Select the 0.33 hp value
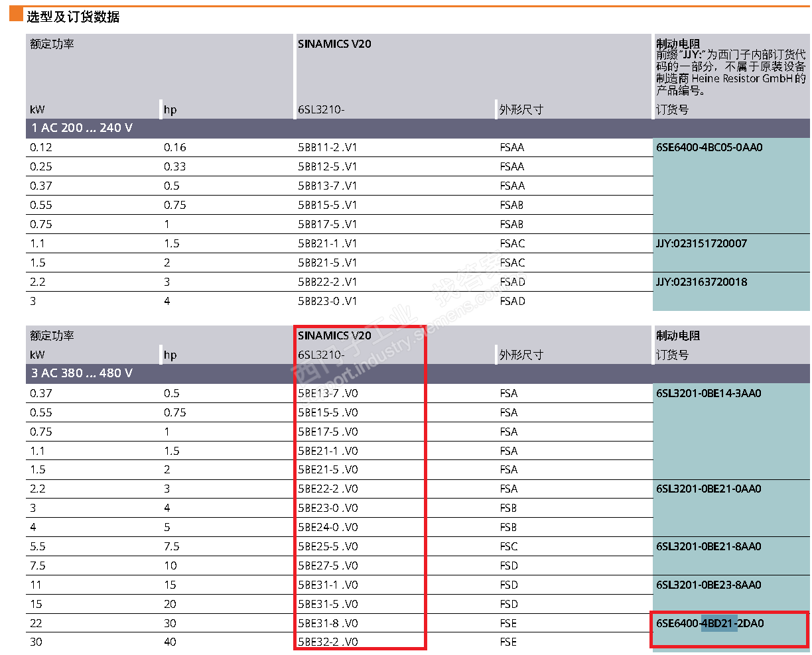 point(175,166)
